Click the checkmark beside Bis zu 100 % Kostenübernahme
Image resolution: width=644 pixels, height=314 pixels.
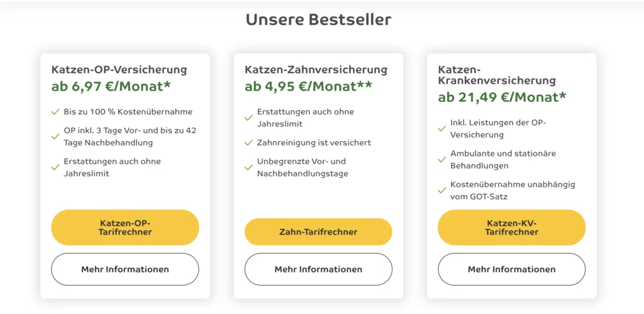55,112
